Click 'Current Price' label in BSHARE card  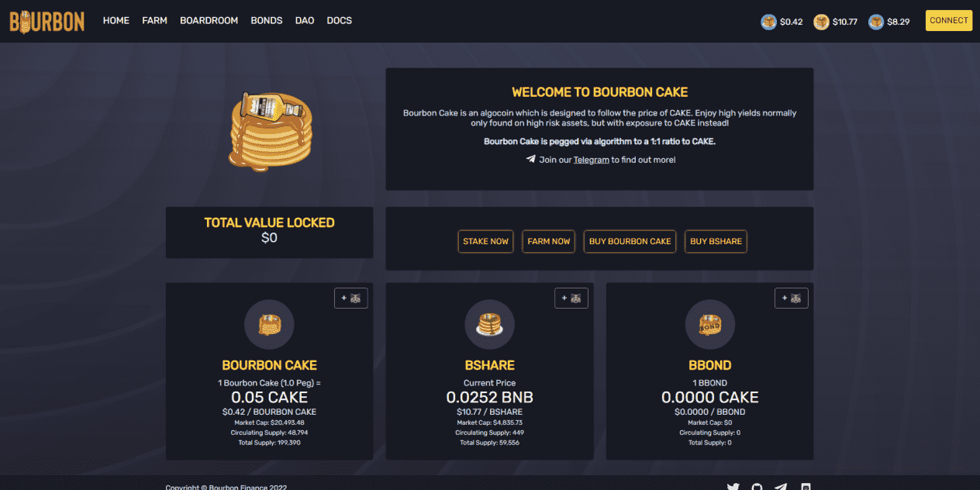(x=489, y=383)
